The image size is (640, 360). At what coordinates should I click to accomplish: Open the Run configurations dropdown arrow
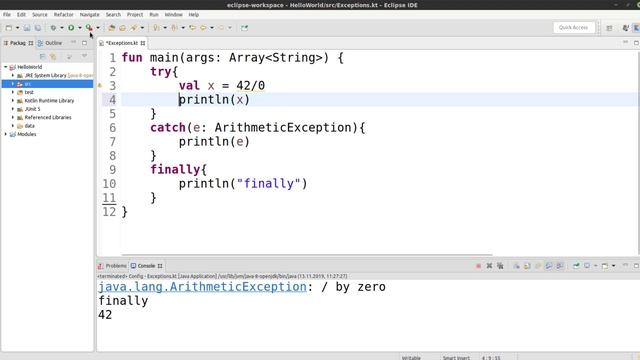pyautogui.click(x=80, y=28)
